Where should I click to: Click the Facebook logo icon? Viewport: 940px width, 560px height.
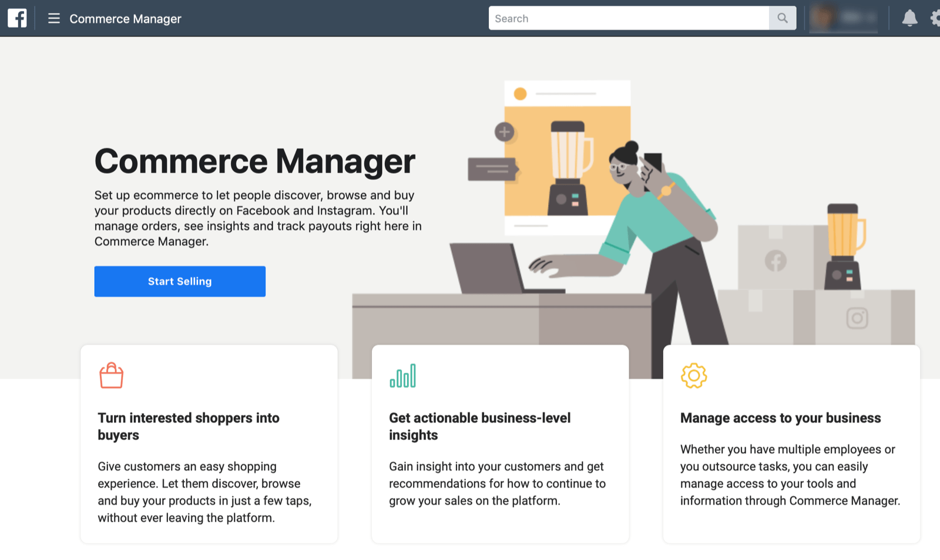(17, 18)
